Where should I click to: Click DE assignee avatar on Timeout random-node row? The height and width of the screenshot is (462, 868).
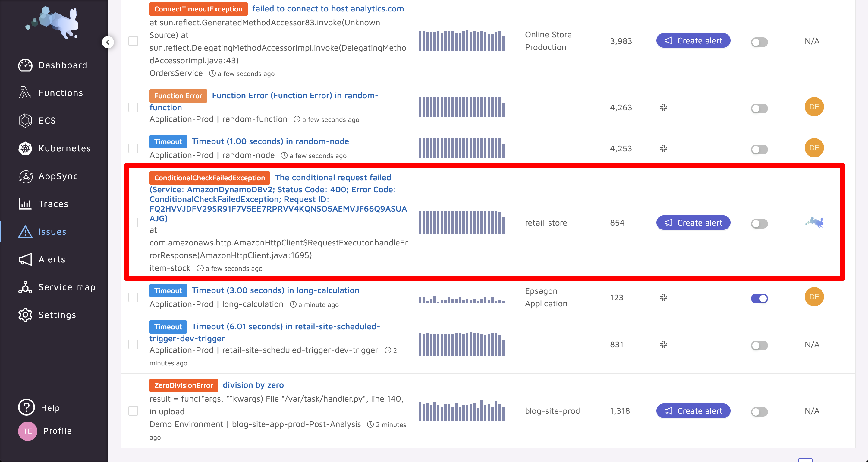click(814, 148)
